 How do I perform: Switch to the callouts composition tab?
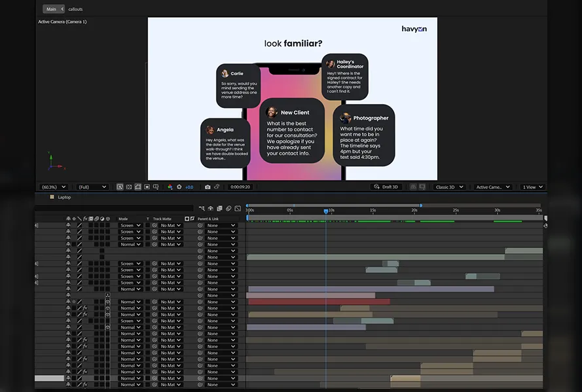[x=75, y=9]
